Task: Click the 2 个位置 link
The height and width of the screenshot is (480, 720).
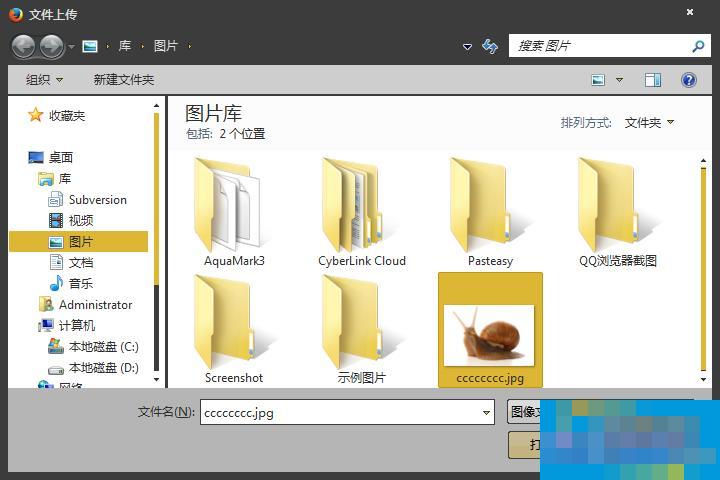Action: [242, 134]
